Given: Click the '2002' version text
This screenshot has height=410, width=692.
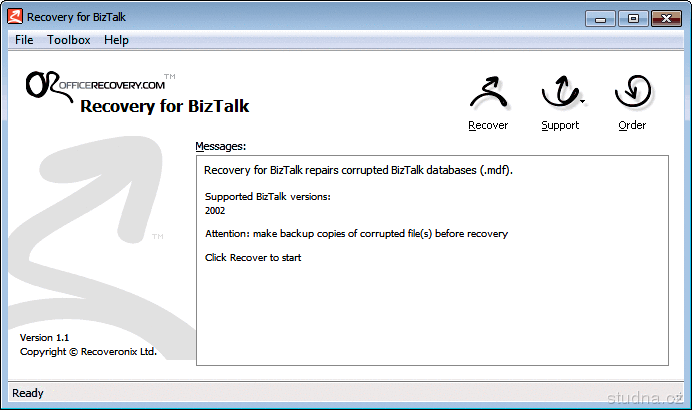Looking at the screenshot, I should pyautogui.click(x=215, y=211).
